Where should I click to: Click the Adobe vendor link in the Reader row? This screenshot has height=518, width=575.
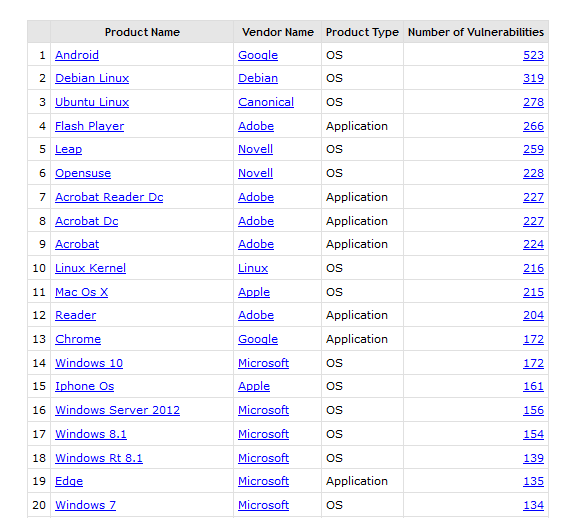click(x=256, y=315)
